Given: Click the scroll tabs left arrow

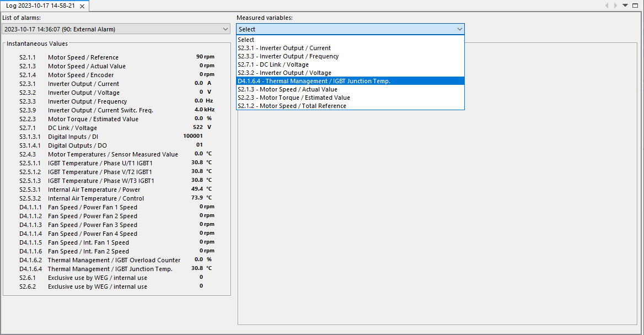Looking at the screenshot, I should tap(607, 6).
